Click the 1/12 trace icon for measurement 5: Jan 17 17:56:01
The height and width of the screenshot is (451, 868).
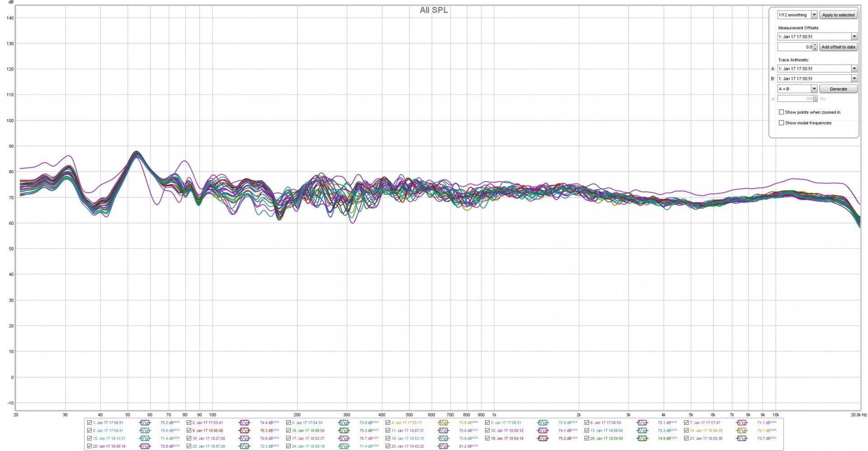tap(542, 423)
